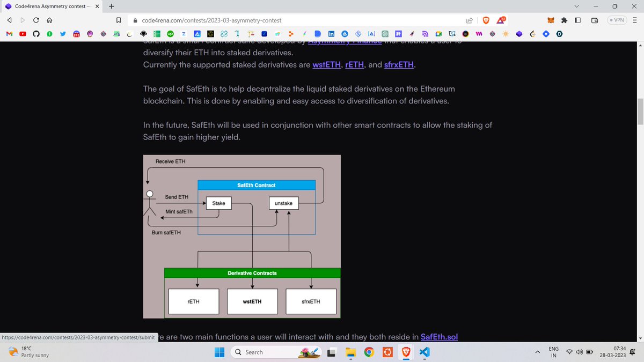Open ENG IN language switcher

tap(554, 352)
